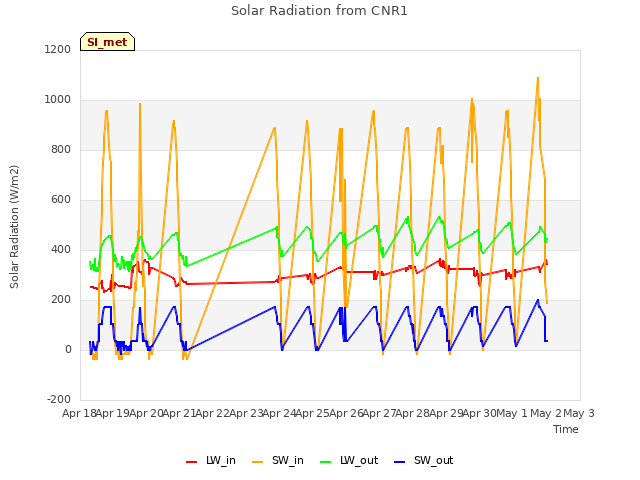Click the 1200 y-axis label
Viewport: 640px width, 480px height.
click(58, 49)
